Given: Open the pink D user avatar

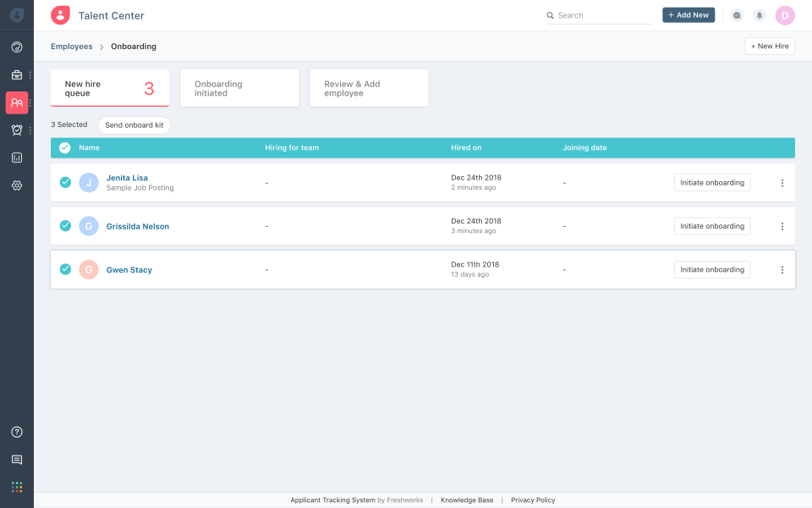Looking at the screenshot, I should (x=785, y=15).
